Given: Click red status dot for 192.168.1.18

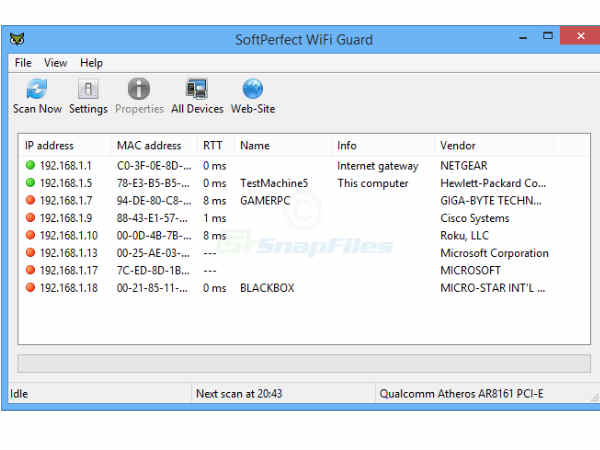Looking at the screenshot, I should [x=30, y=287].
